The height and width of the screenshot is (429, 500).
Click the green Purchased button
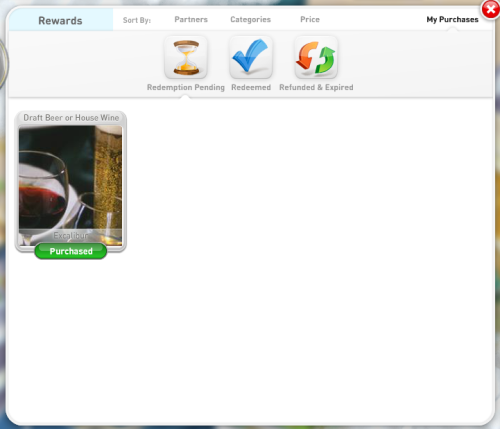(71, 251)
